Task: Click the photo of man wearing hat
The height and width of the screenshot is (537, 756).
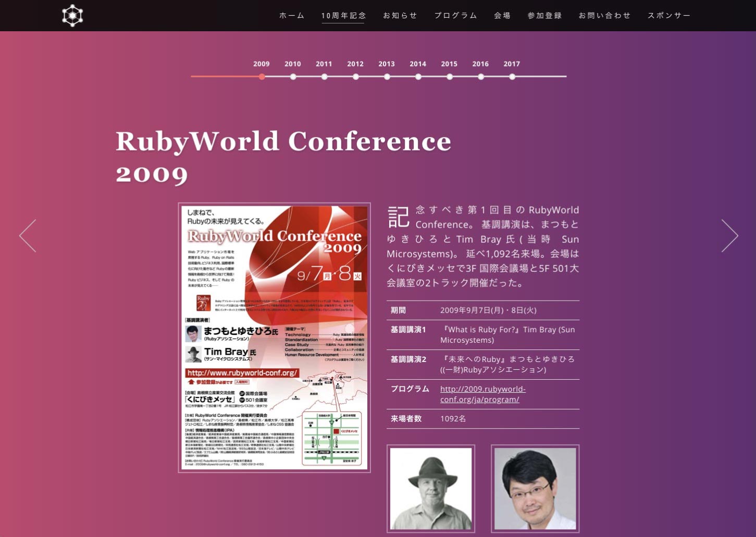Action: coord(431,488)
